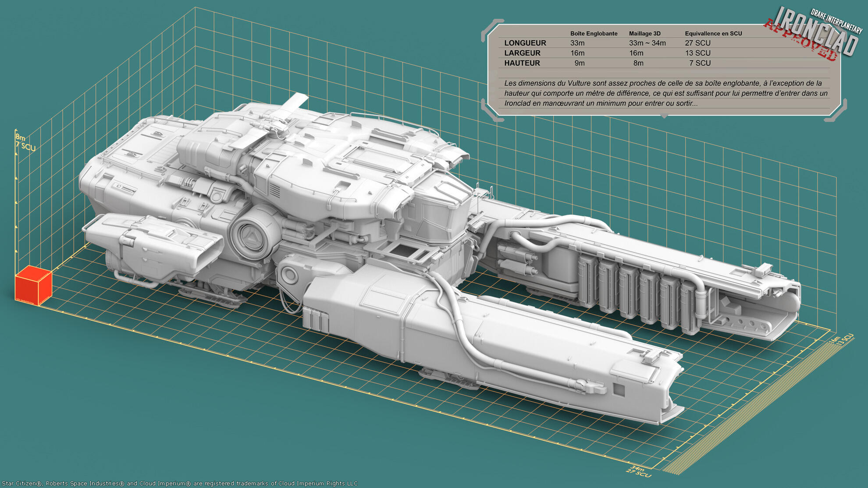Click the "8m 7 SCU" height axis label
Screen dimensions: 868x488
[25, 142]
